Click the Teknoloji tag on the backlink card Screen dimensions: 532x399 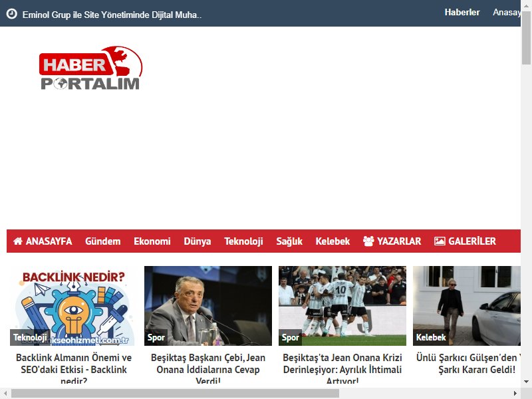point(30,337)
